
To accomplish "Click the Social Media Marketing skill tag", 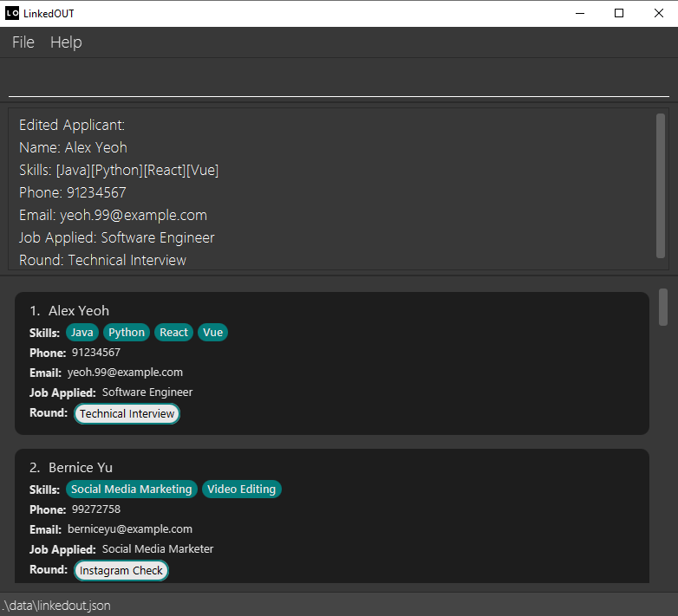I will pyautogui.click(x=131, y=490).
